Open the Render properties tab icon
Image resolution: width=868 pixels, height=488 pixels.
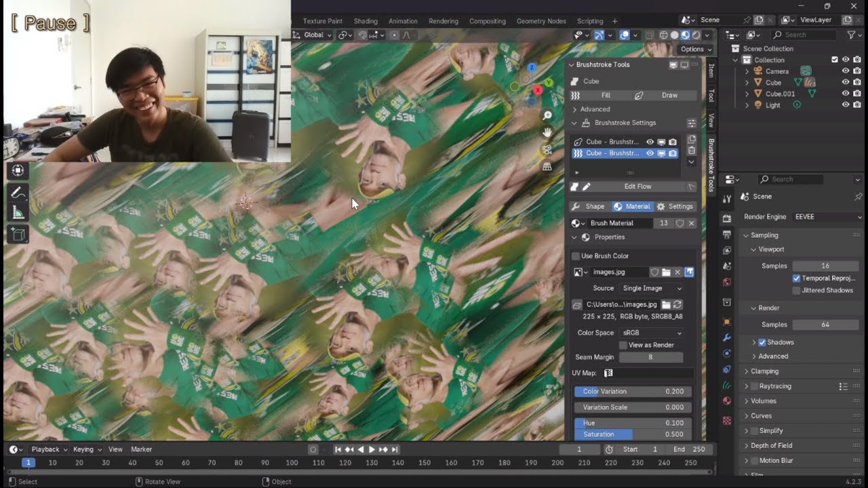pyautogui.click(x=727, y=218)
